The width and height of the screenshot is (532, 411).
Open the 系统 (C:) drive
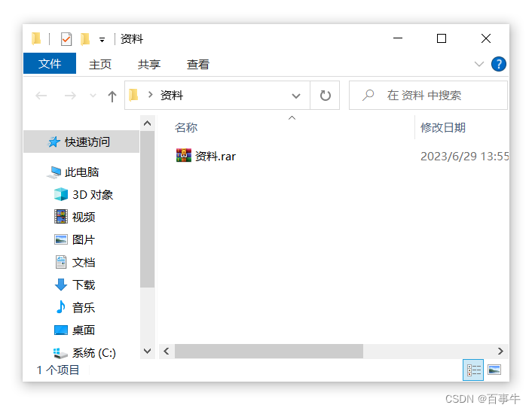pyautogui.click(x=94, y=353)
